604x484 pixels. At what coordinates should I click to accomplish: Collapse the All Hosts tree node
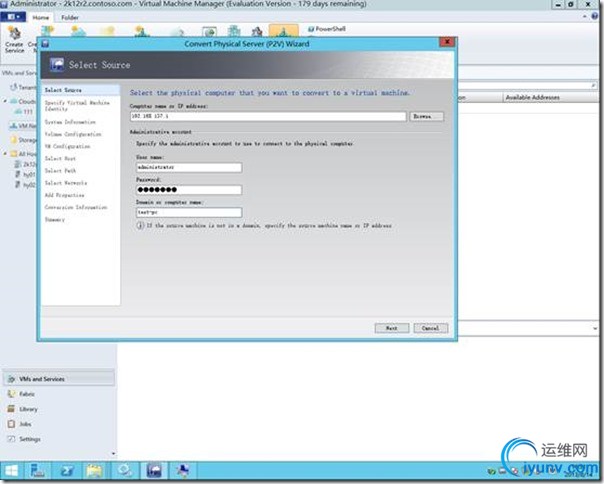coord(5,154)
